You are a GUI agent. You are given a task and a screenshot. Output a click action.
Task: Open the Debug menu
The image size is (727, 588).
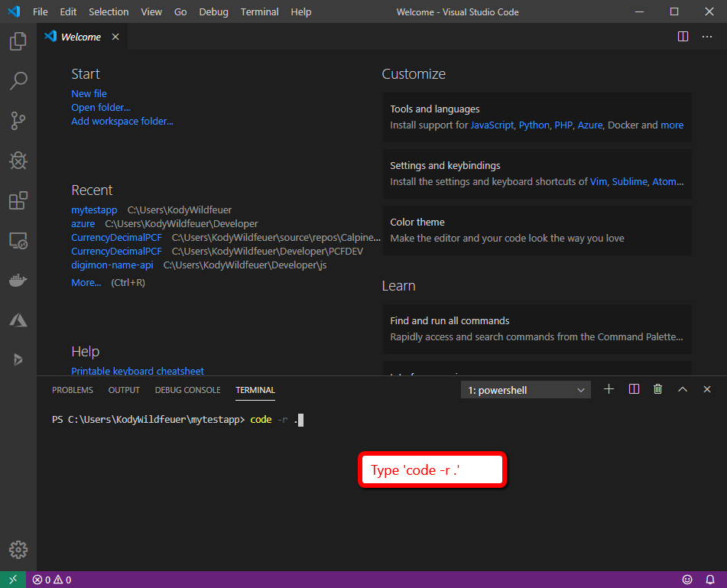(x=214, y=11)
